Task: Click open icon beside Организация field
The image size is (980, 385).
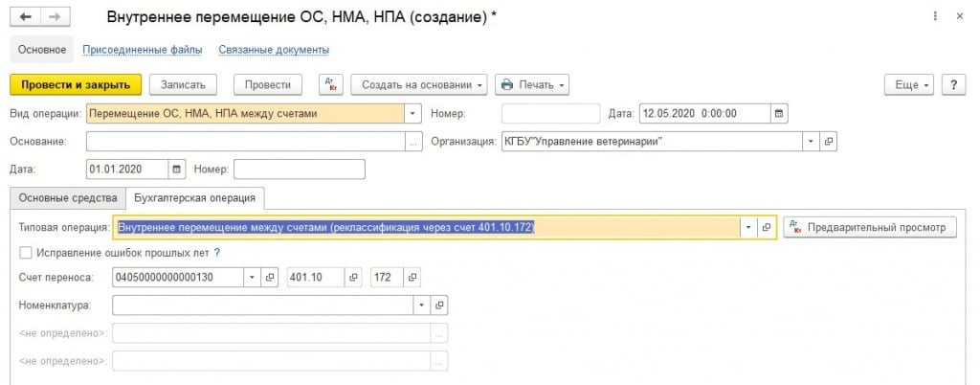Action: click(x=829, y=141)
